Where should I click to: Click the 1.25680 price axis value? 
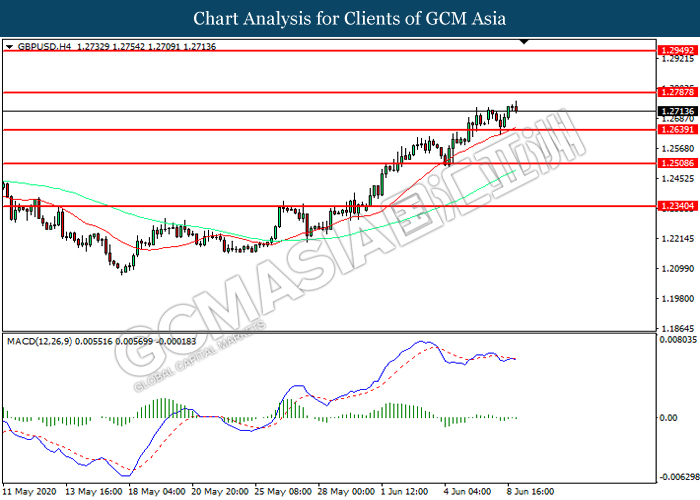coord(678,149)
